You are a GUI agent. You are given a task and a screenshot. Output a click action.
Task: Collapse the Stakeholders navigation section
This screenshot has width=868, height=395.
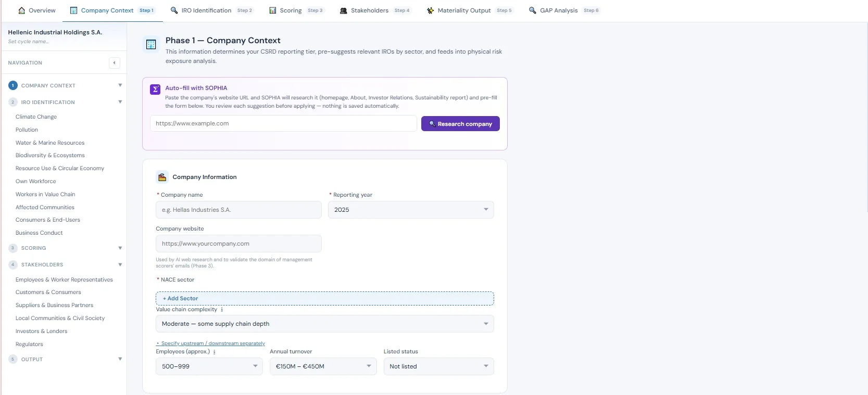pos(120,265)
